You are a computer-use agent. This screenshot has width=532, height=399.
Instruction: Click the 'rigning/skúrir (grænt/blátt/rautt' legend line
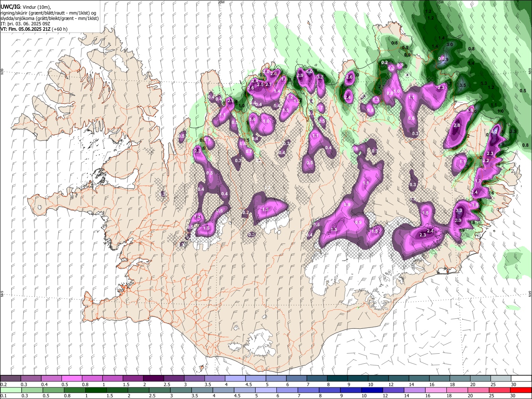48,13
